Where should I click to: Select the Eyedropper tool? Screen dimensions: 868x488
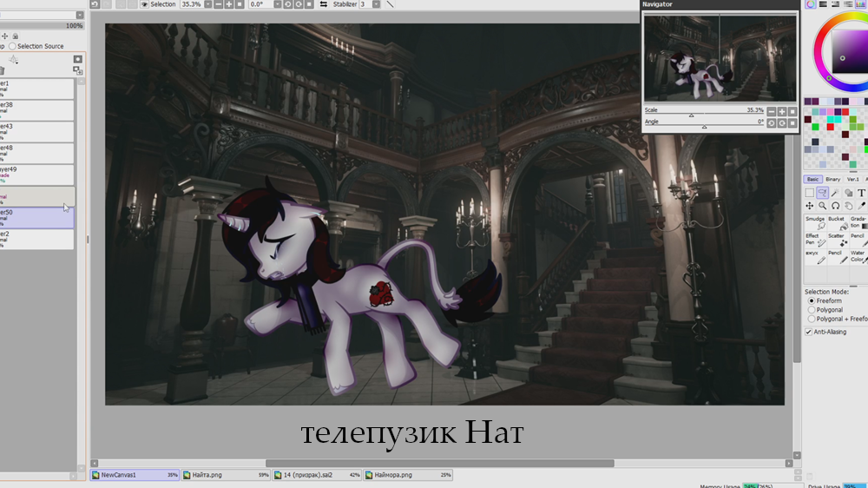click(x=861, y=206)
